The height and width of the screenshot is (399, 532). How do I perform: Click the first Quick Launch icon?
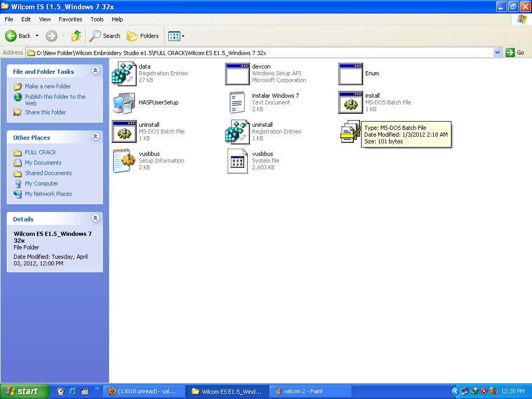[x=61, y=392]
